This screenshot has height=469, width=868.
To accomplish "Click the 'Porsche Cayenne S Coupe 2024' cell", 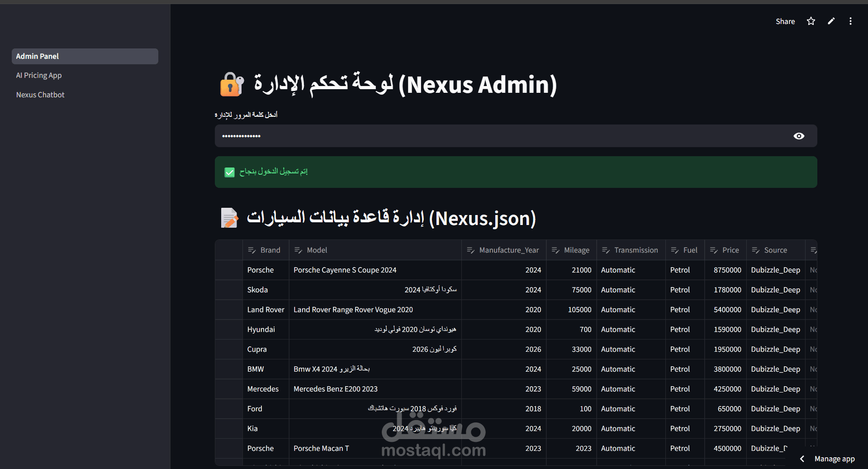I will (x=375, y=270).
